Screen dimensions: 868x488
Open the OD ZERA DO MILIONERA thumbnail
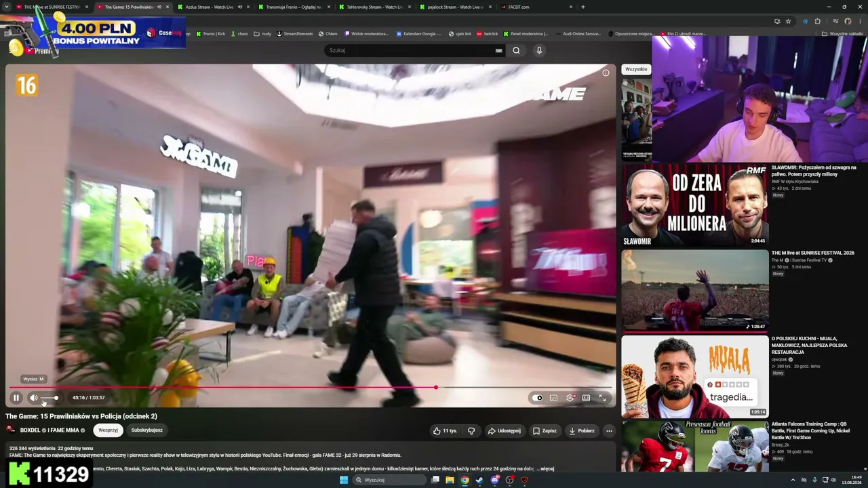click(x=695, y=205)
